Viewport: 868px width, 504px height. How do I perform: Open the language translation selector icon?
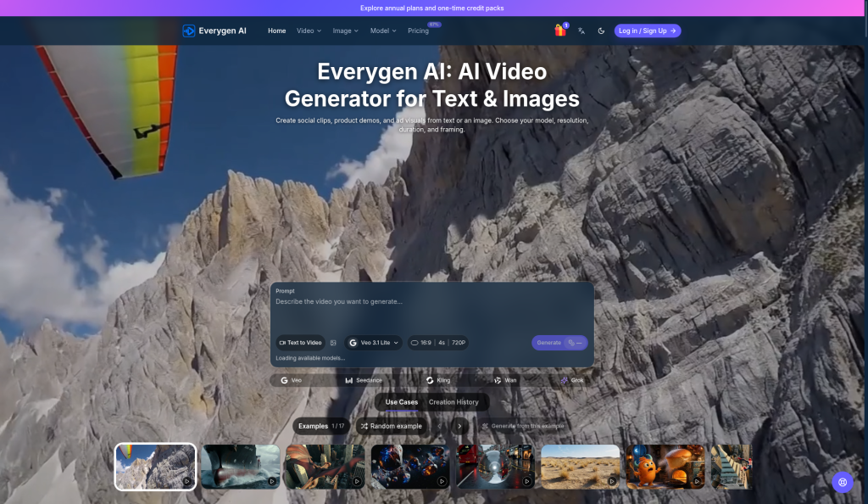click(x=581, y=31)
